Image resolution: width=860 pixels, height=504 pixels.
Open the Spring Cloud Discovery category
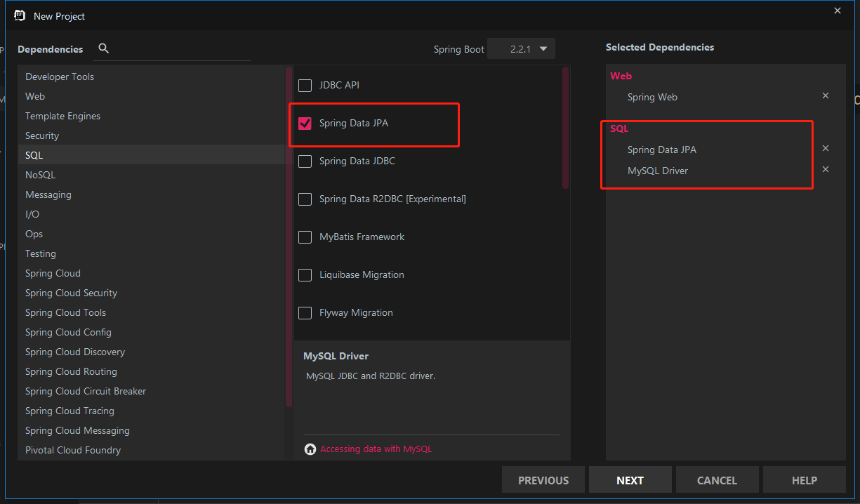[x=75, y=352]
